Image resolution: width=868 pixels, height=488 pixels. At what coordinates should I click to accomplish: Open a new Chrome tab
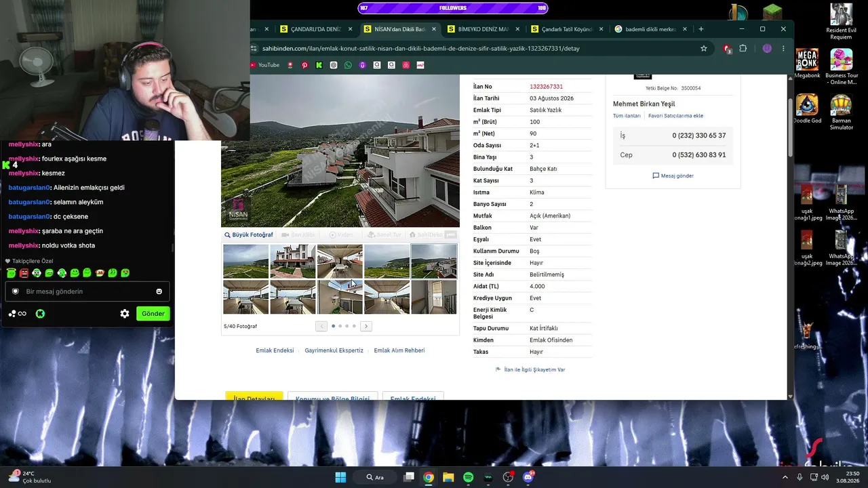point(701,29)
